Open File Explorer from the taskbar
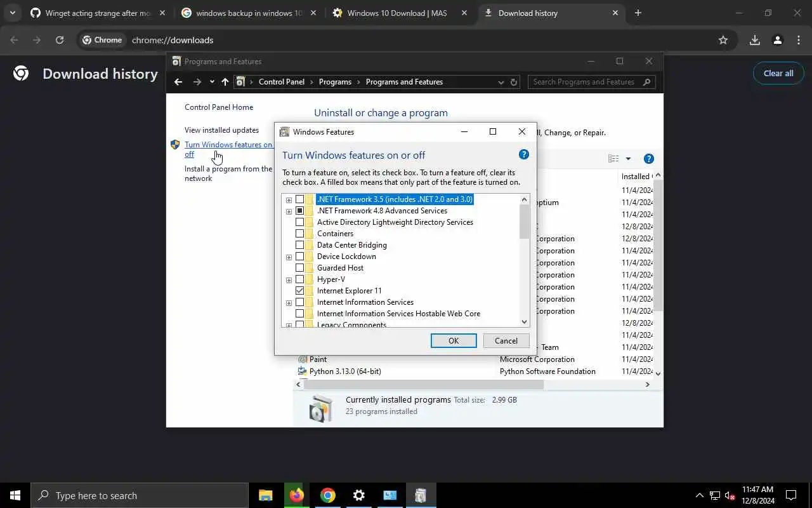 coord(266,495)
